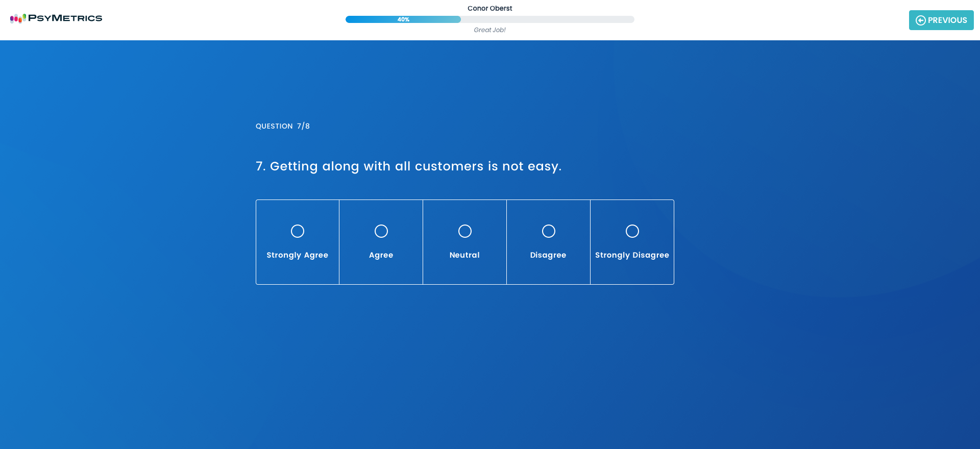Click the "Agree" answer label text

point(381,255)
